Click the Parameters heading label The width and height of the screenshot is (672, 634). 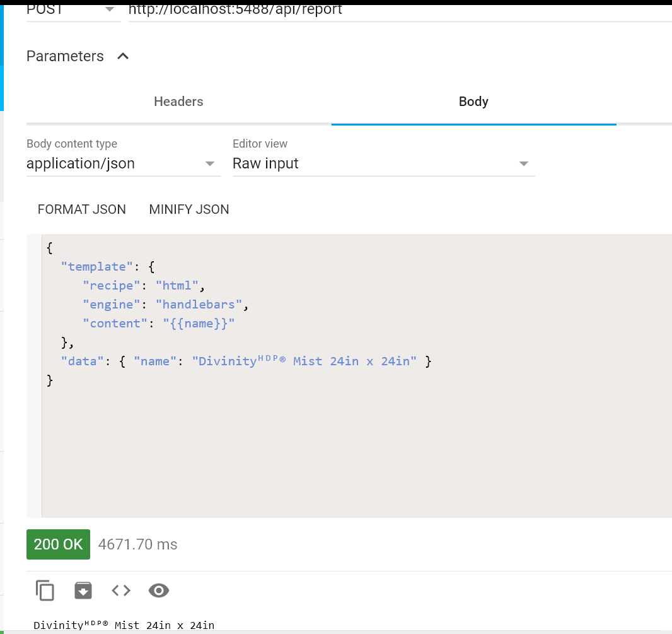[65, 56]
